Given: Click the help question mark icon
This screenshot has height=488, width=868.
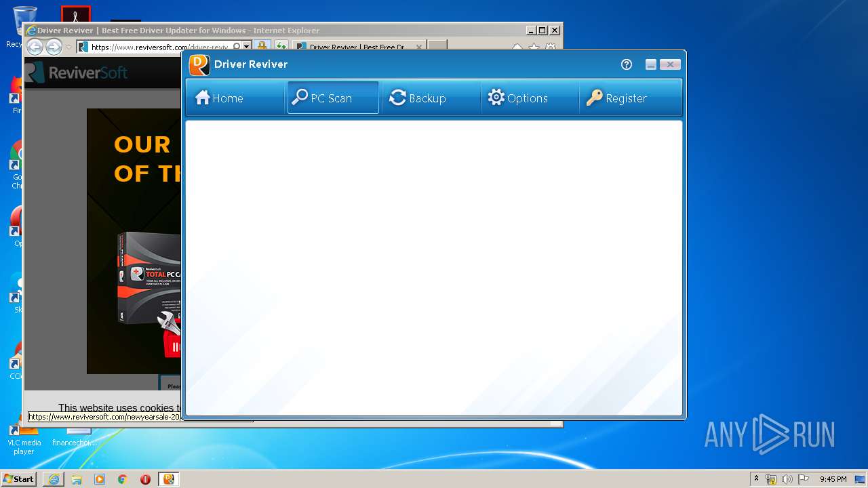Looking at the screenshot, I should pos(627,64).
